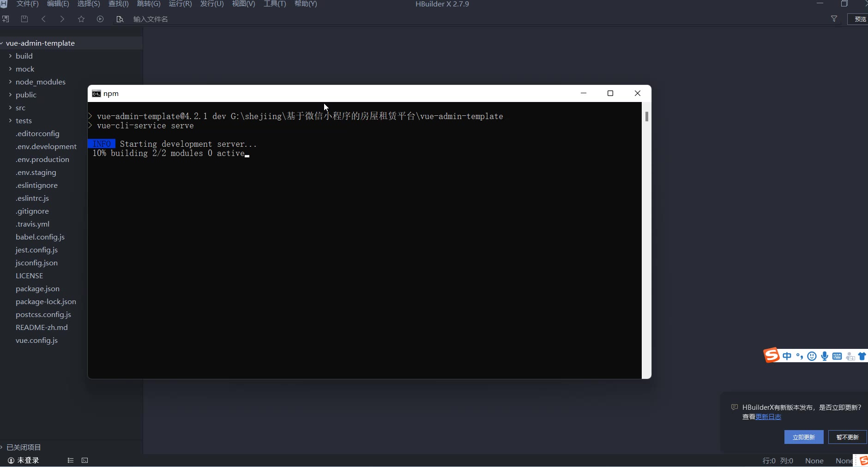Select package-lock.json in the project tree
This screenshot has width=868, height=467.
46,302
